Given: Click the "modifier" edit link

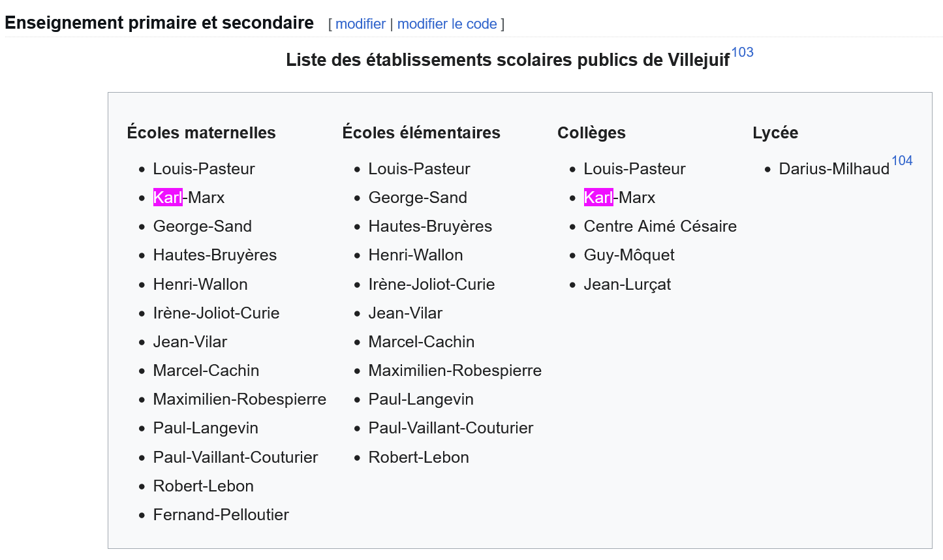Looking at the screenshot, I should click(x=360, y=24).
